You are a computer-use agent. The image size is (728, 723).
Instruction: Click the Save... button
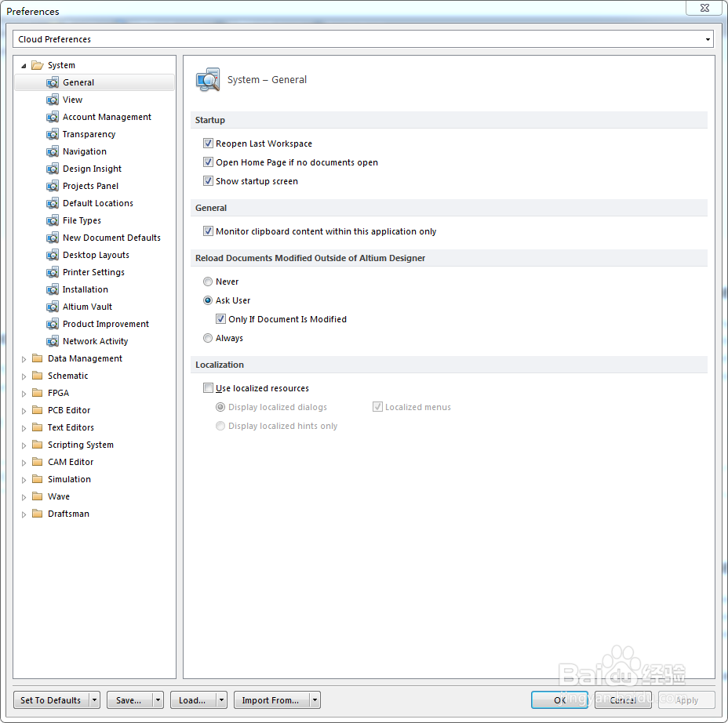(x=129, y=699)
